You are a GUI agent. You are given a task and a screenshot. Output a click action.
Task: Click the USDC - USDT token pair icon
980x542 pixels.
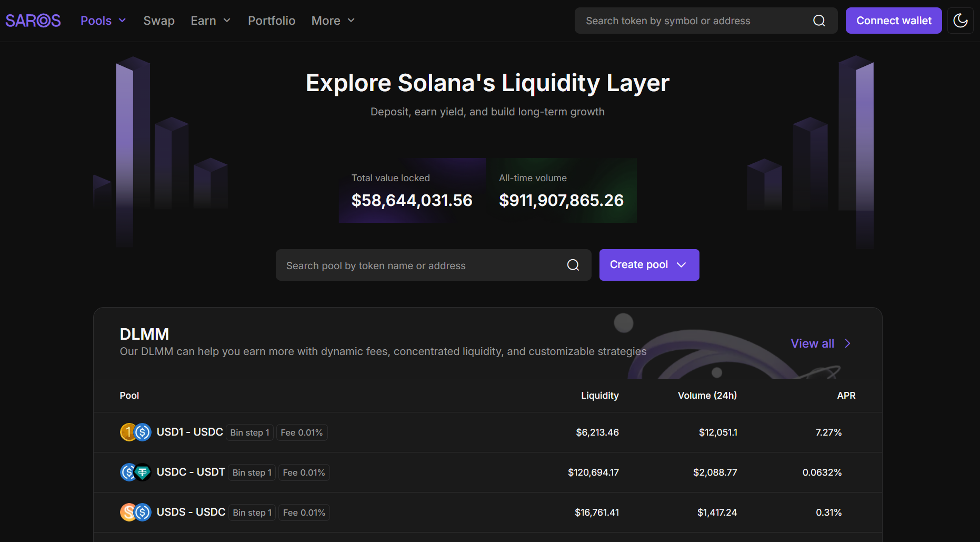point(135,472)
